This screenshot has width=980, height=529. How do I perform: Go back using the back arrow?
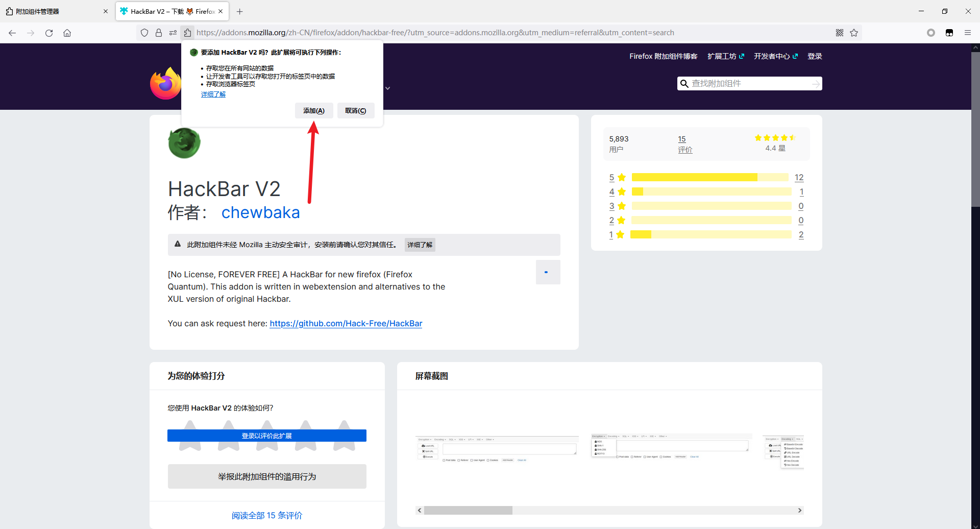point(12,33)
